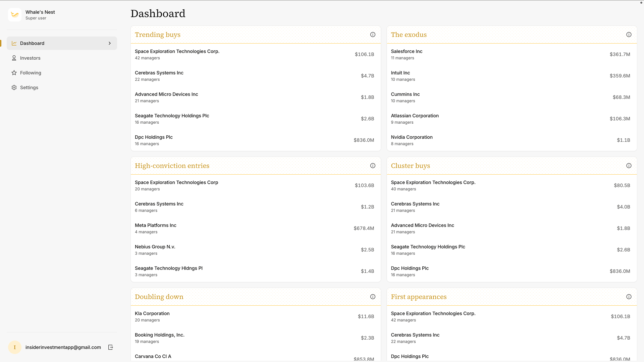644x362 pixels.
Task: Open Seagate Technology Hldngs Pl row
Action: point(256,271)
